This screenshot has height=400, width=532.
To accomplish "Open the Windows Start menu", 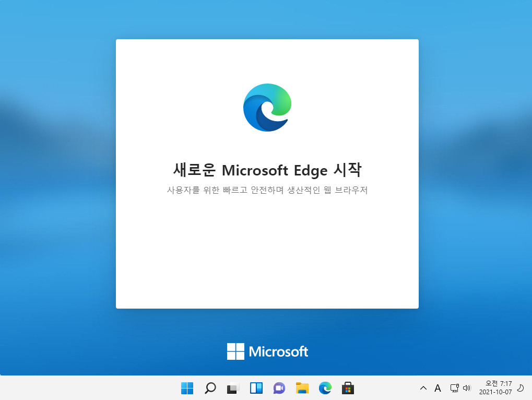I will click(x=187, y=388).
